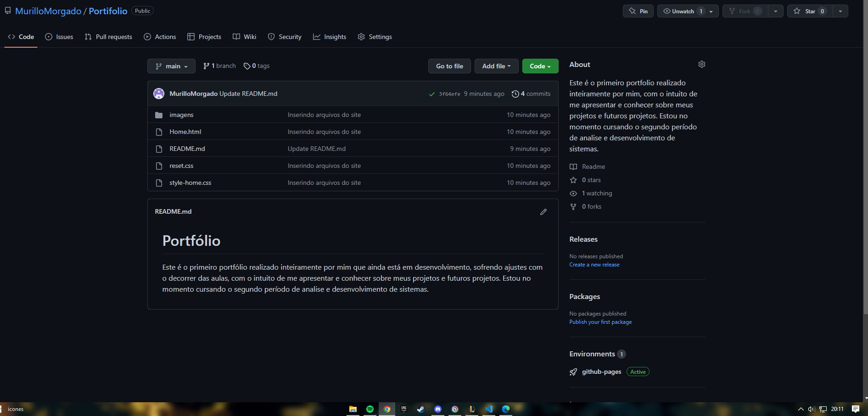Viewport: 868px width, 416px height.
Task: Open the main branch selector dropdown
Action: pyautogui.click(x=171, y=66)
